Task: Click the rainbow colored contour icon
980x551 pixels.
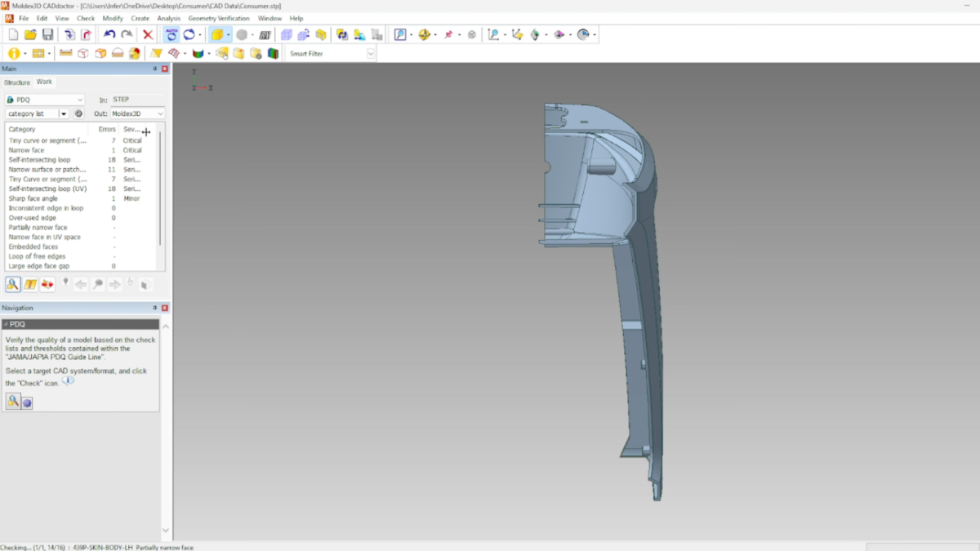Action: point(198,53)
